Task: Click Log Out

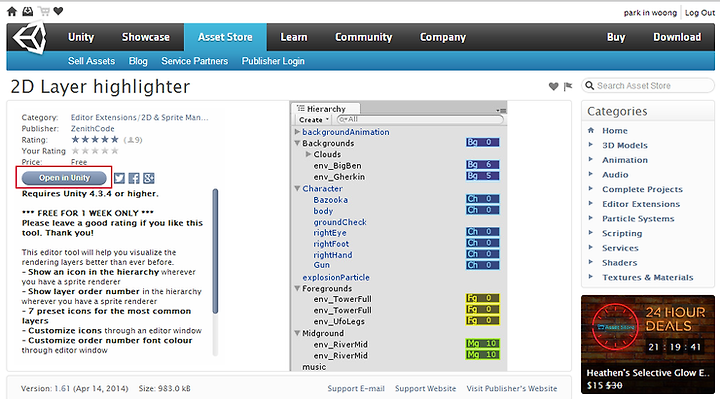Action: click(x=700, y=13)
